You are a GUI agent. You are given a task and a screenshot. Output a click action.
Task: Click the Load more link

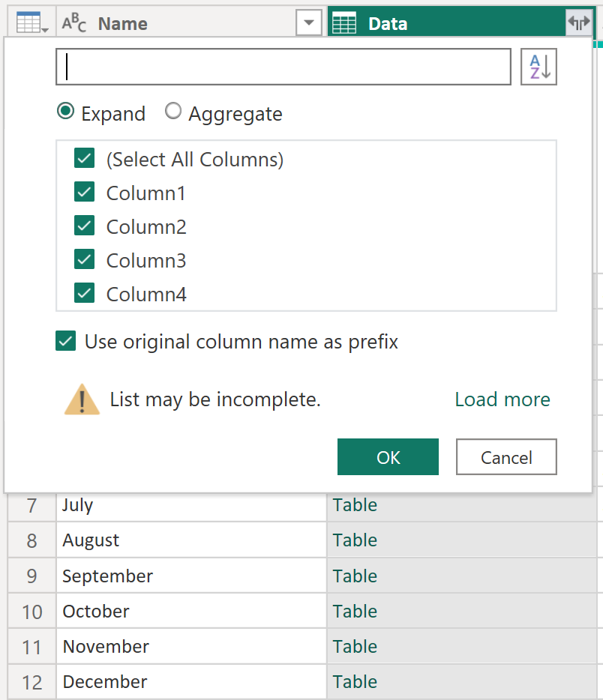502,399
